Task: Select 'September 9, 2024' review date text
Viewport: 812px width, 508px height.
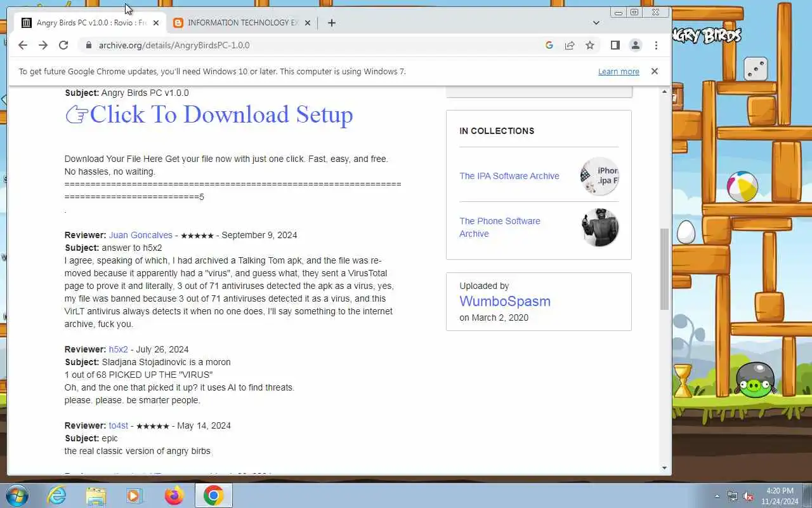Action: click(259, 235)
